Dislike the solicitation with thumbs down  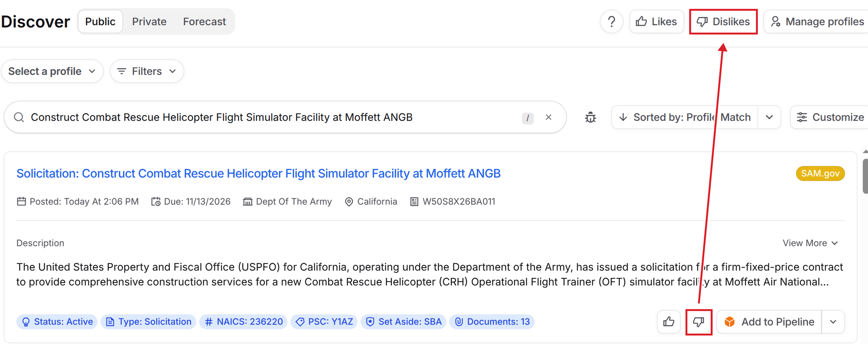(x=698, y=321)
